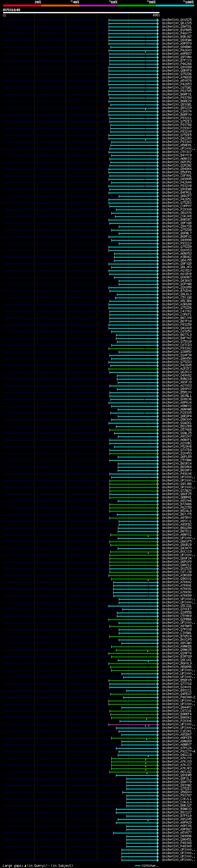Choose the UniRef100_Q8BPH1 entry
197x868 pixels.
pyautogui.click(x=177, y=497)
